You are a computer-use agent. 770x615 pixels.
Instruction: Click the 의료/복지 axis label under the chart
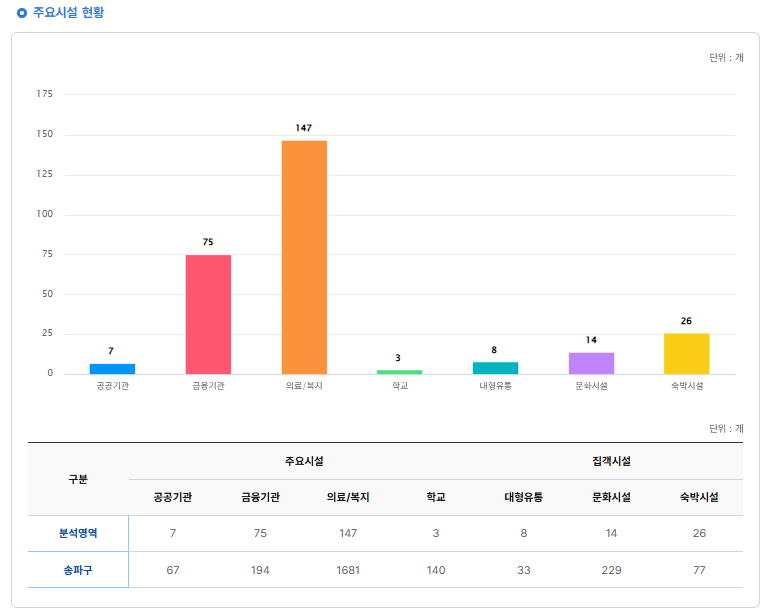[x=304, y=386]
